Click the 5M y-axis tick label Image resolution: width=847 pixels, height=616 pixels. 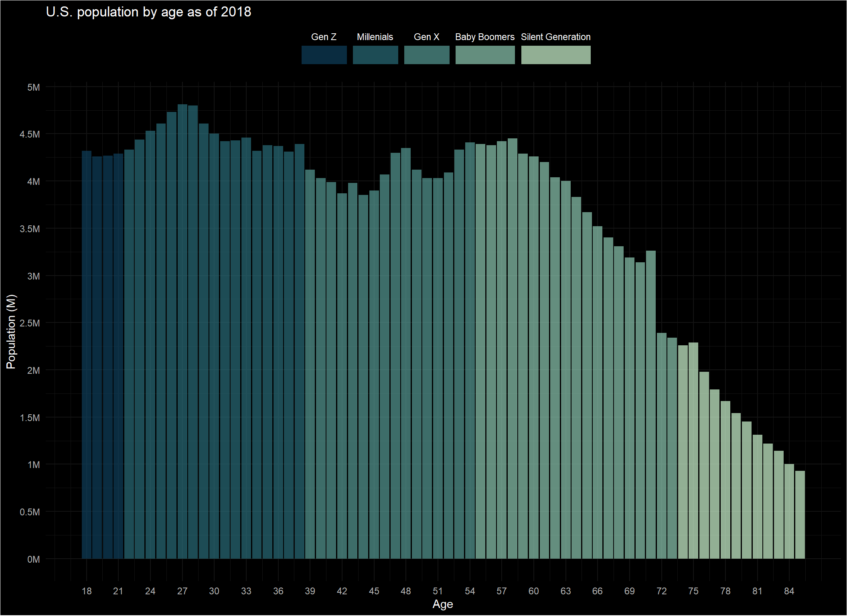click(34, 87)
